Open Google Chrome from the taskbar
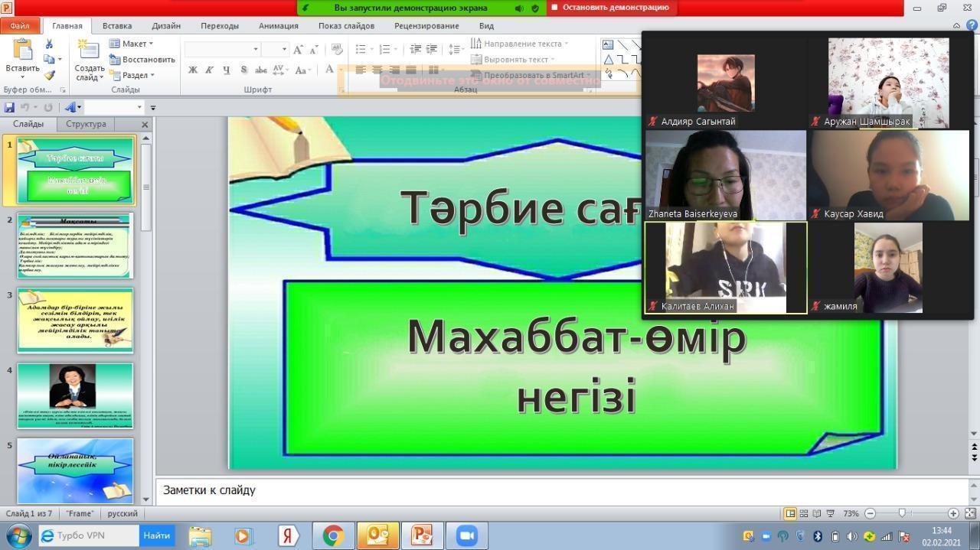Image resolution: width=980 pixels, height=550 pixels. tap(333, 535)
